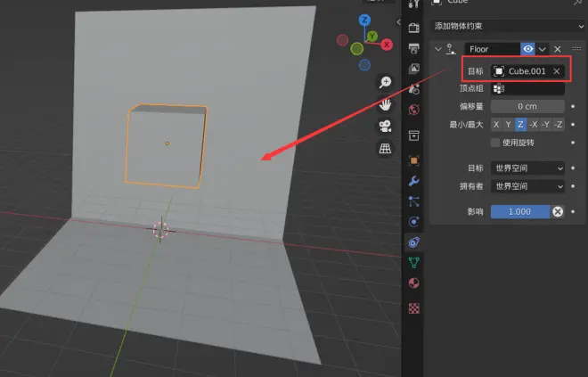Animate 偏移量 property dot

pos(573,107)
